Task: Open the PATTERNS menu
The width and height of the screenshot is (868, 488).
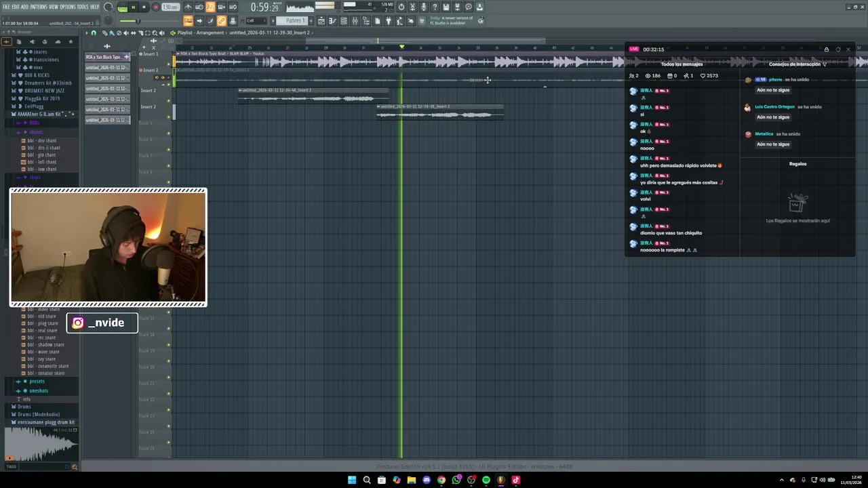Action: click(39, 7)
